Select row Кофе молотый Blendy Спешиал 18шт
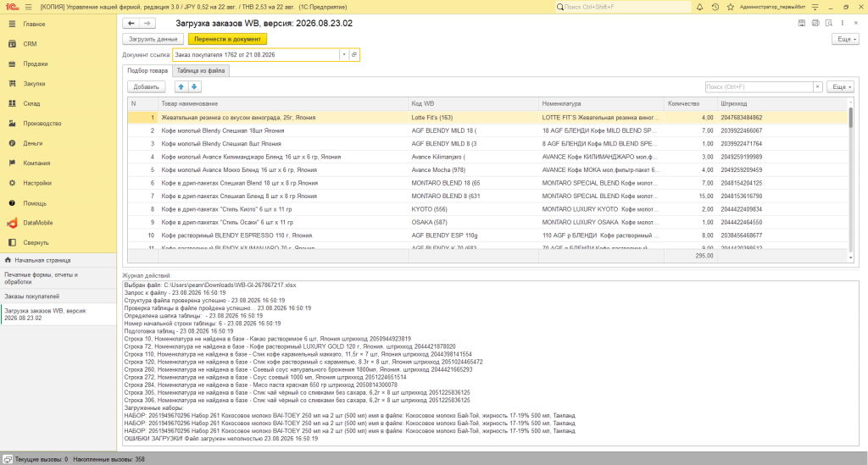 pyautogui.click(x=487, y=130)
